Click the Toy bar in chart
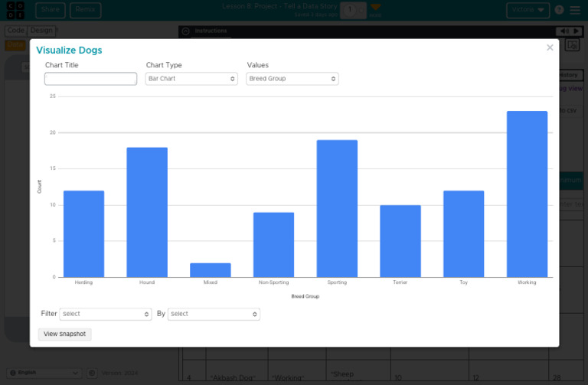Screen dimensions: 588x385 [464, 234]
